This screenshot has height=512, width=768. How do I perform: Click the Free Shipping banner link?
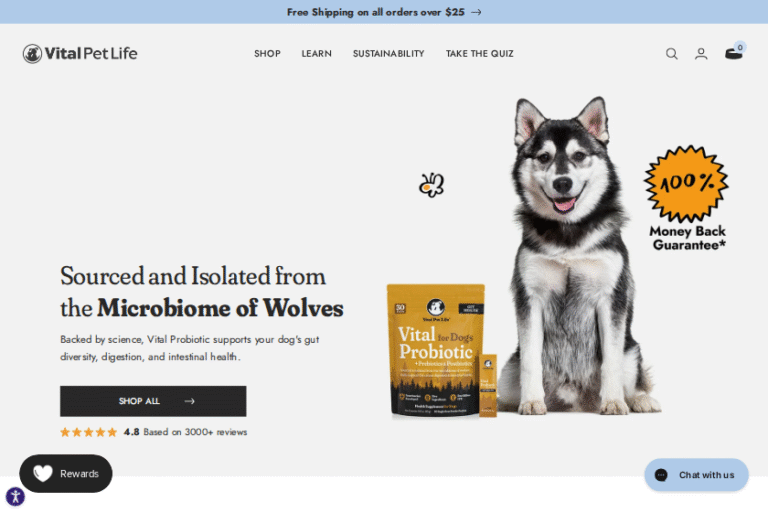point(376,12)
